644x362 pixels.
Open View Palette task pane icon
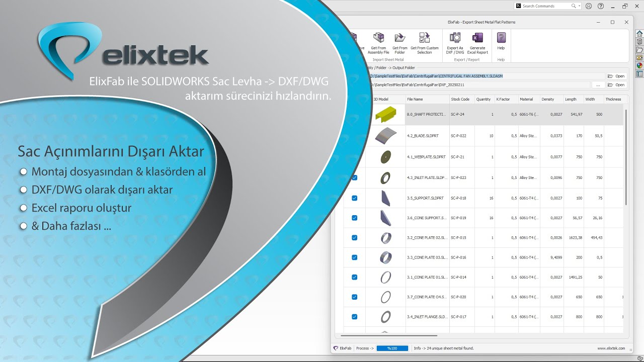click(639, 58)
